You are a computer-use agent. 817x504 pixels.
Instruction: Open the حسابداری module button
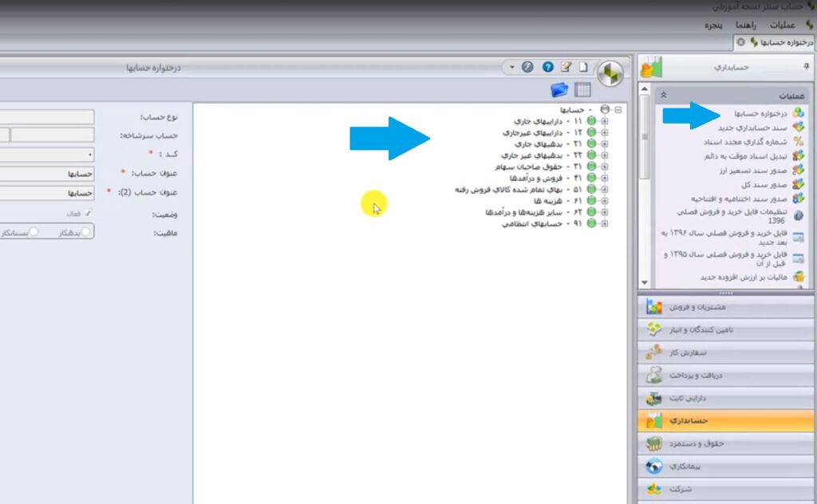[x=726, y=420]
